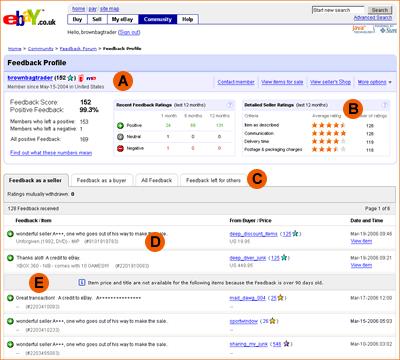This screenshot has width=400, height=360.
Task: Click the help icon in Detailed Seller Ratings
Action: [x=385, y=105]
